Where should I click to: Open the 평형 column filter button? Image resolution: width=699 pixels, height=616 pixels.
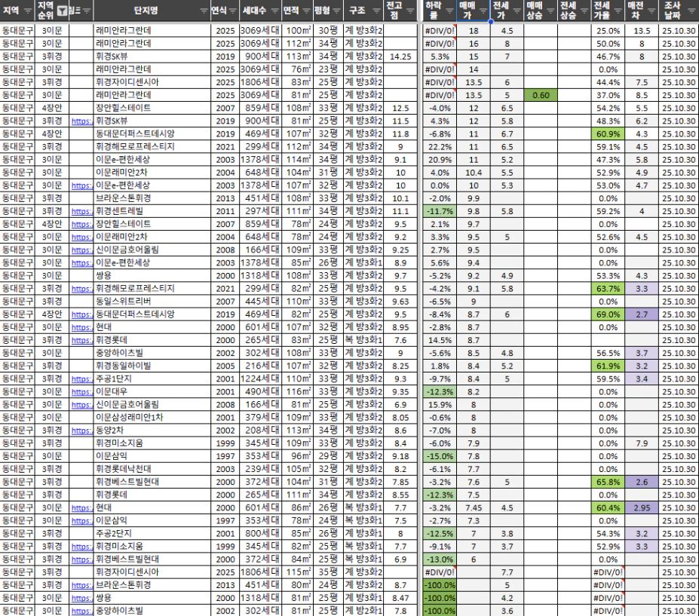tap(336, 12)
